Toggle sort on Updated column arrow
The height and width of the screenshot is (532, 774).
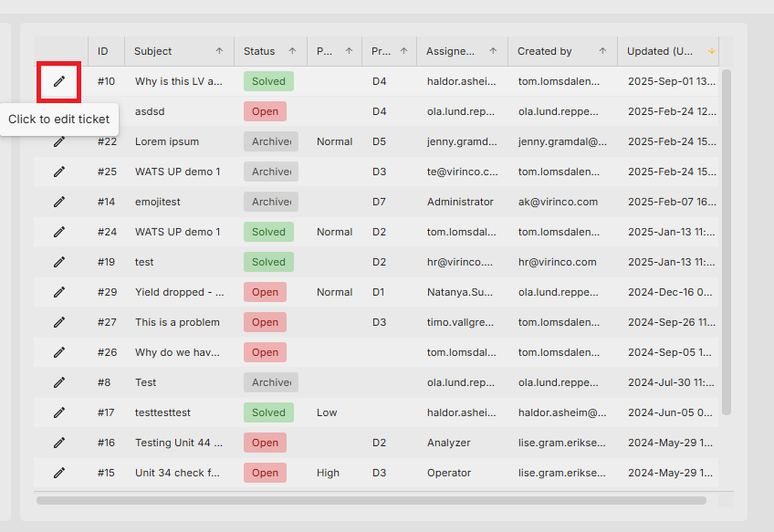(x=711, y=51)
